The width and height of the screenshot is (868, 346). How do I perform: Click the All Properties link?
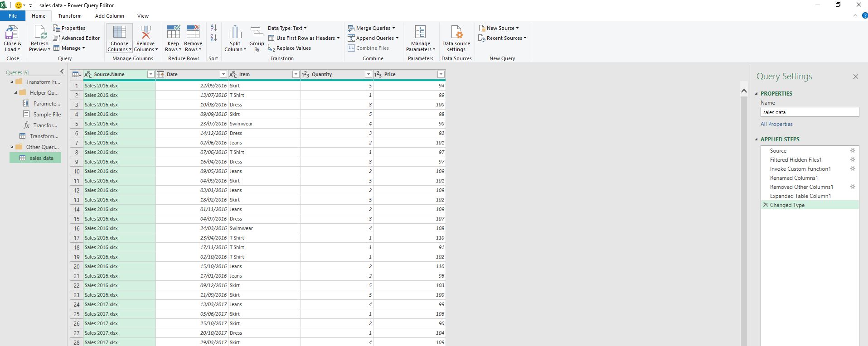coord(776,124)
